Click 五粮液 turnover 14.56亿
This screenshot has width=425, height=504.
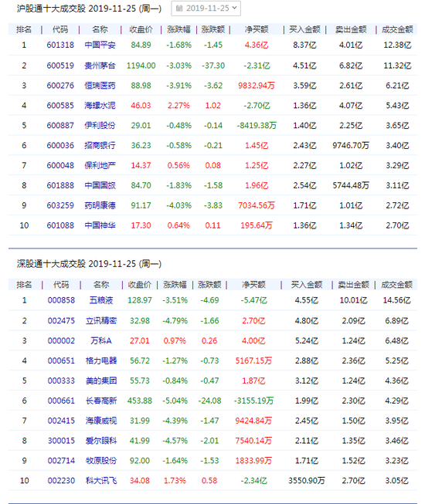click(x=396, y=300)
